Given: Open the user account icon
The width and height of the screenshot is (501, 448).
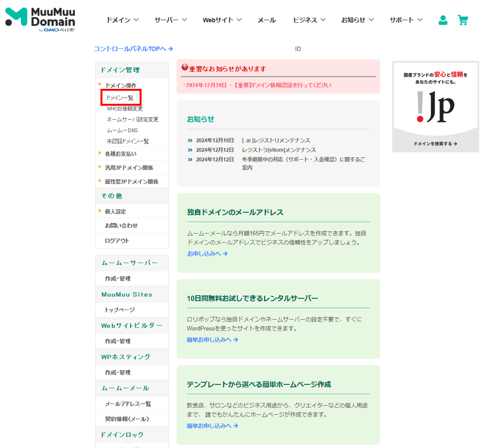Looking at the screenshot, I should point(443,20).
